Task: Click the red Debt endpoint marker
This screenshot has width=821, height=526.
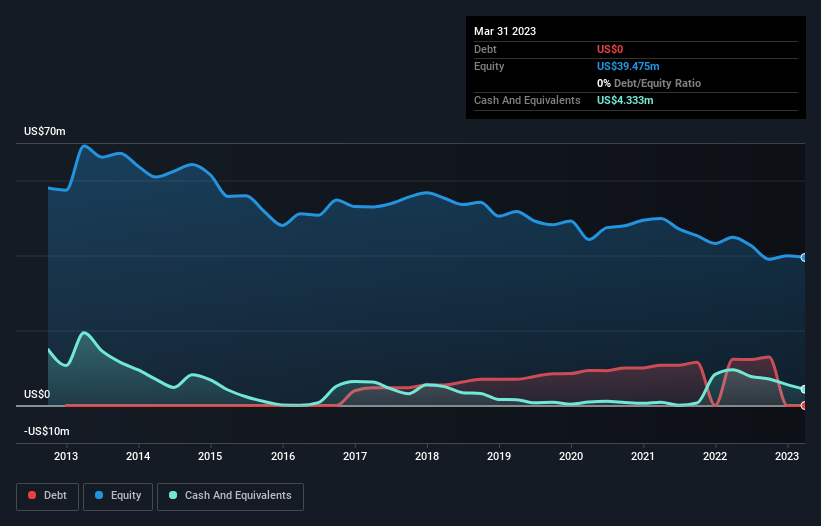Action: click(x=804, y=405)
